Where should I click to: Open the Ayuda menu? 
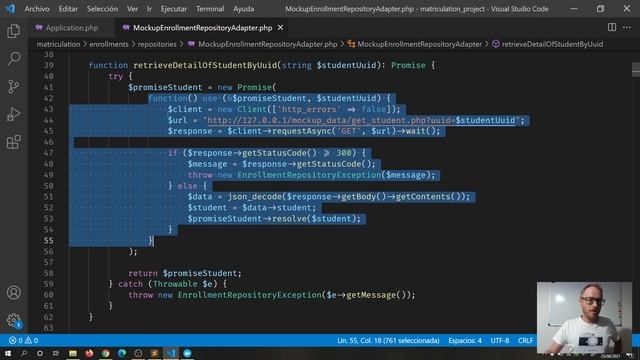point(243,9)
